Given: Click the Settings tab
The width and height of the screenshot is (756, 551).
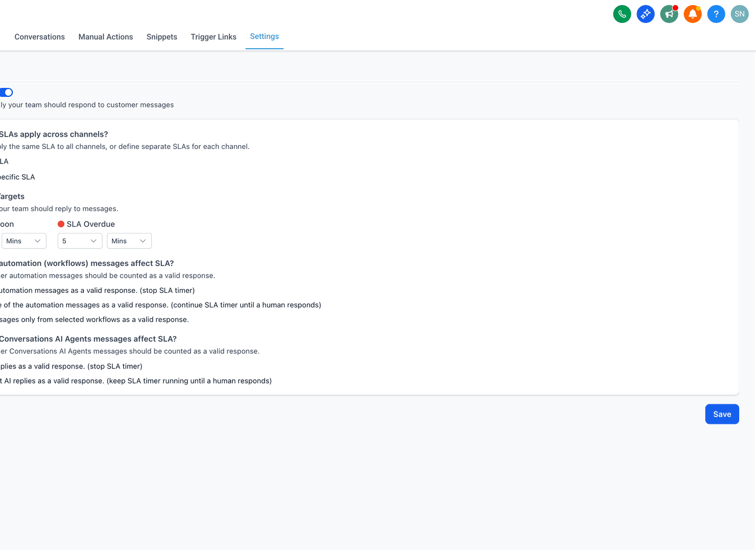Looking at the screenshot, I should point(264,36).
